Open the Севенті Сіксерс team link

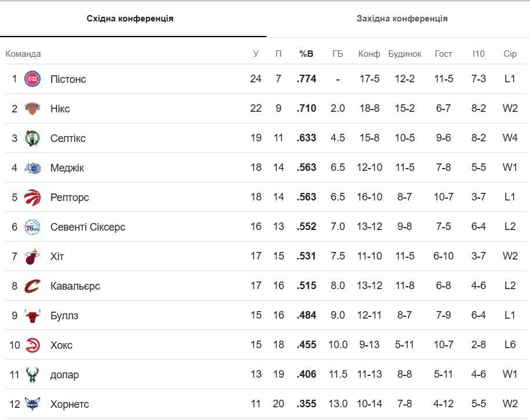click(88, 227)
